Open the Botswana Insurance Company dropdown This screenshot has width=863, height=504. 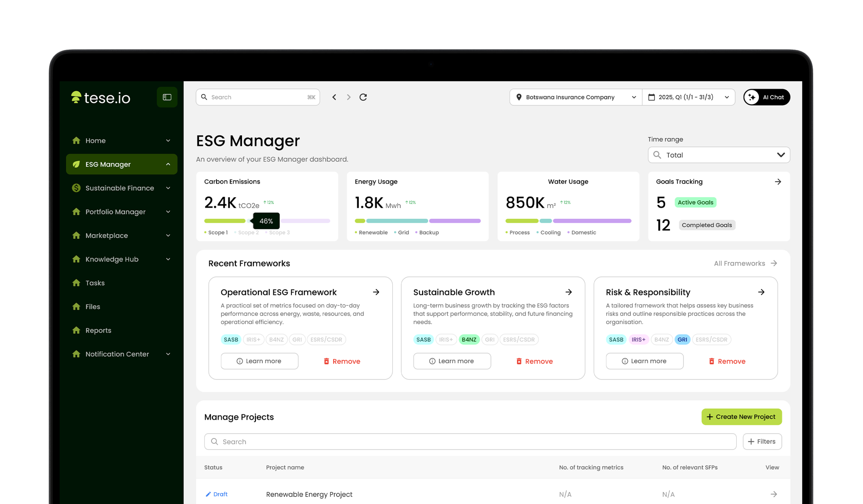(x=576, y=97)
